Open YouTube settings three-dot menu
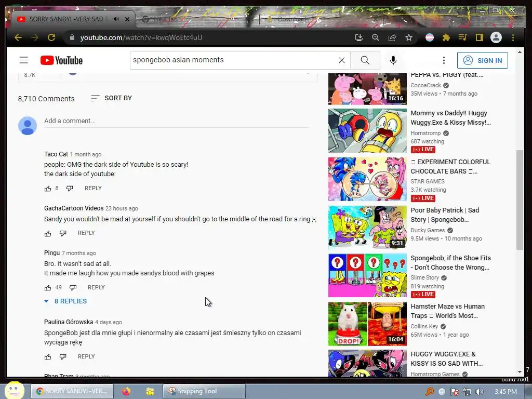Viewport: 532px width, 399px height. click(444, 60)
